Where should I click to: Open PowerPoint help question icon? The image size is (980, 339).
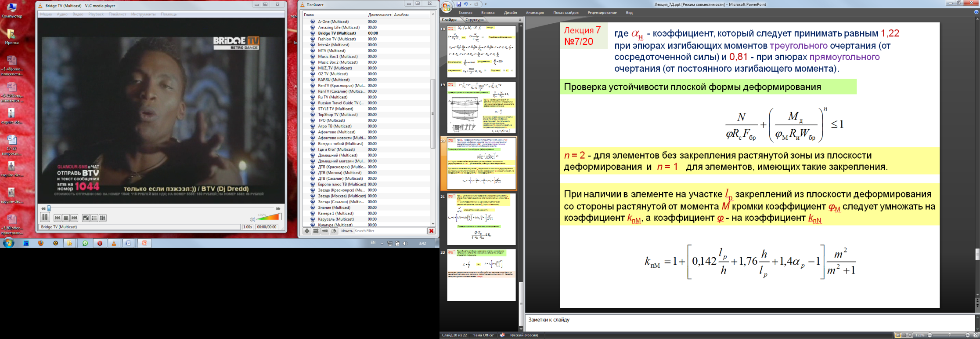pos(976,12)
